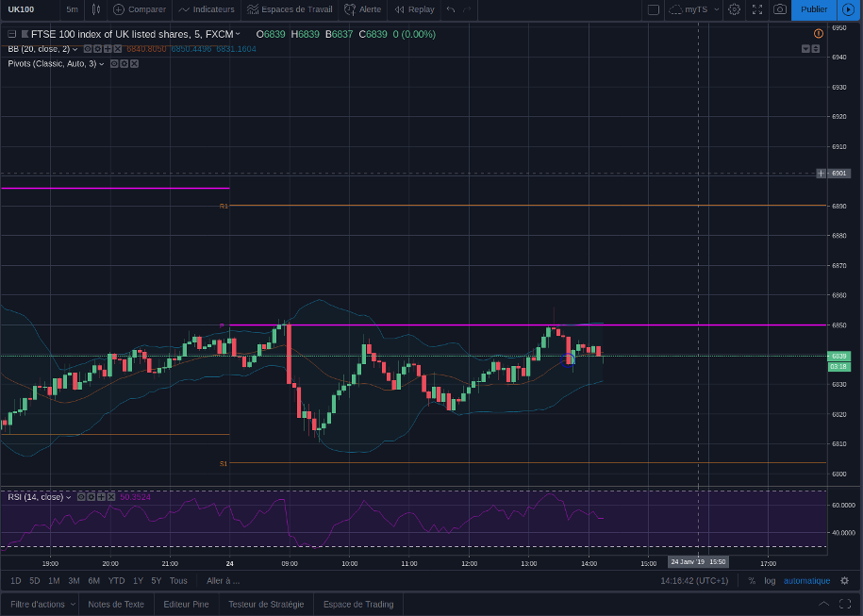Select the chart layout square icon
Screen dimensions: 863x616
[x=654, y=9]
